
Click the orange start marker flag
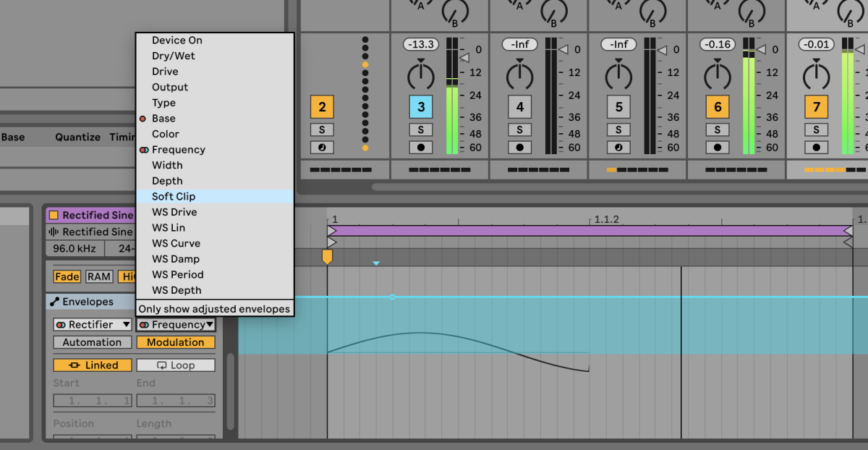[327, 256]
